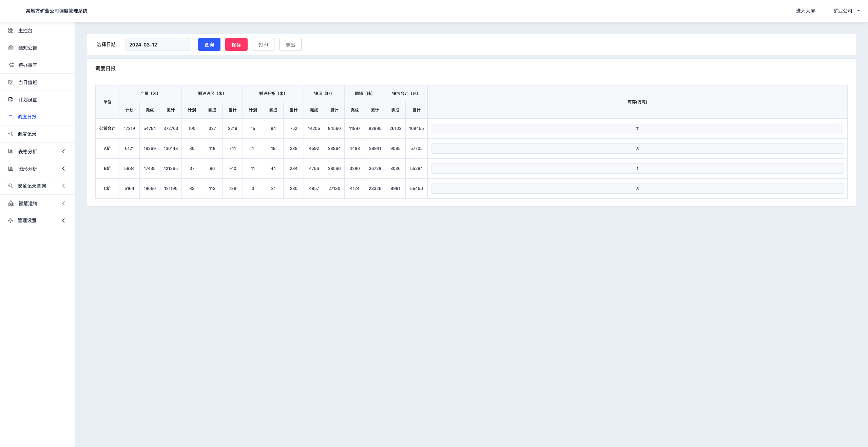Click the 当日值班 calendar icon

[x=11, y=82]
